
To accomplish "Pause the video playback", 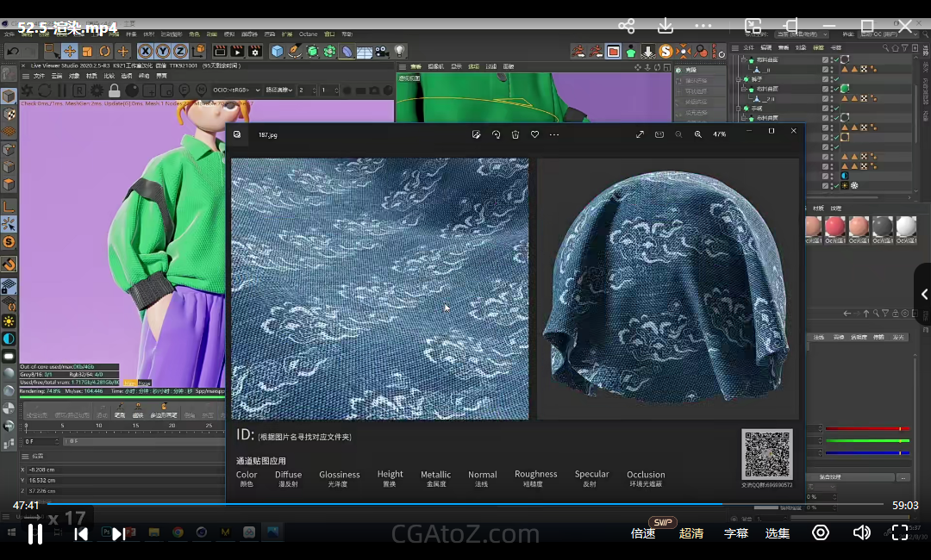I will [35, 533].
